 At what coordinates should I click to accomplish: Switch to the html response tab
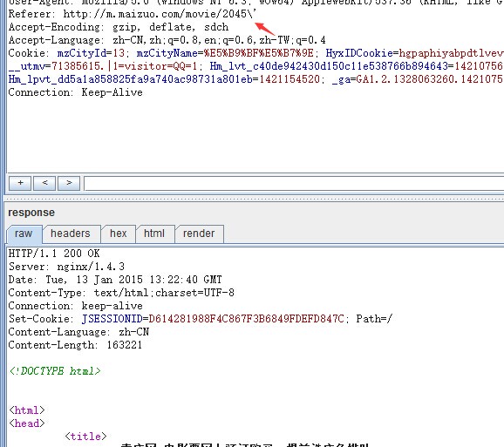click(154, 234)
